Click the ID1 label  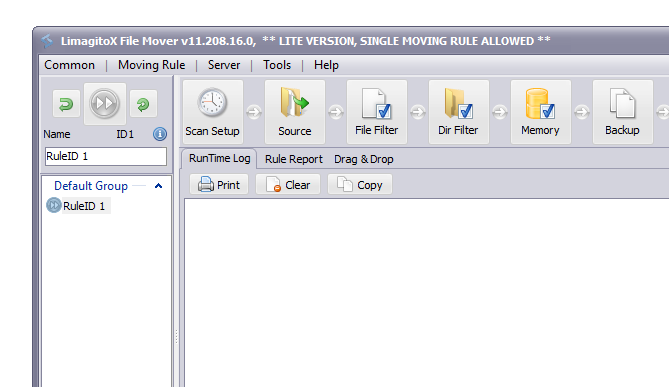(125, 134)
